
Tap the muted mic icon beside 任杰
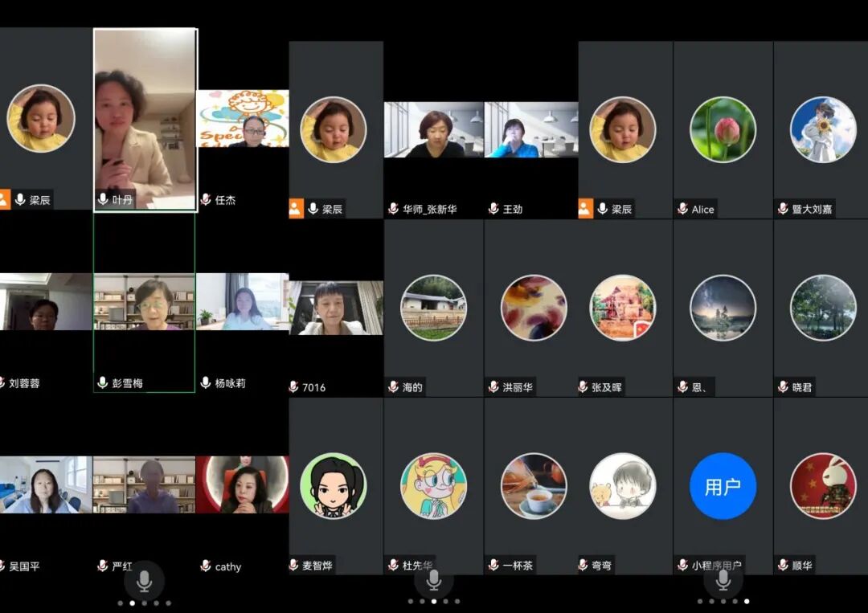(x=206, y=199)
